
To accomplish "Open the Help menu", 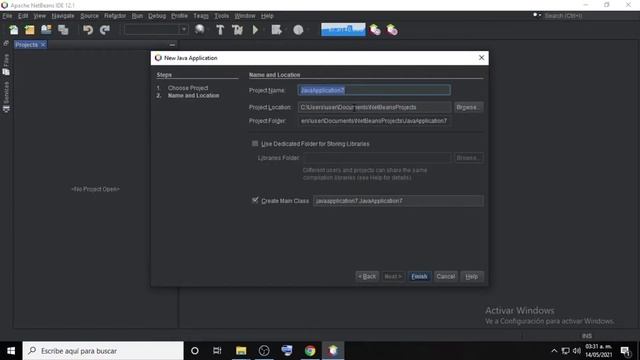I will click(x=267, y=16).
